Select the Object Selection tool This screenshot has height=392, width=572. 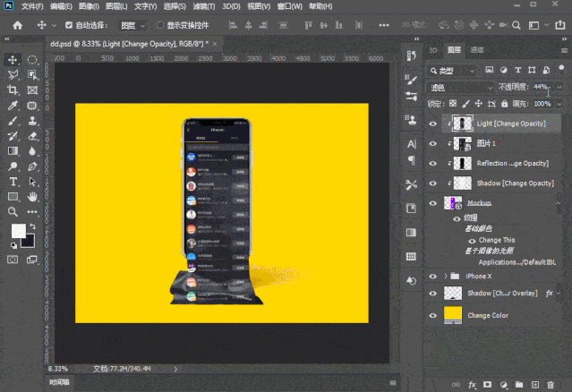point(32,75)
